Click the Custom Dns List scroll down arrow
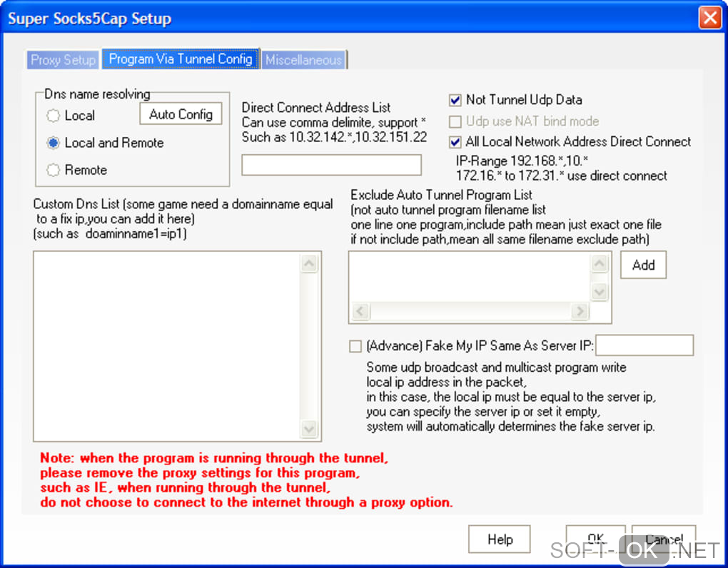Image resolution: width=728 pixels, height=568 pixels. click(309, 428)
